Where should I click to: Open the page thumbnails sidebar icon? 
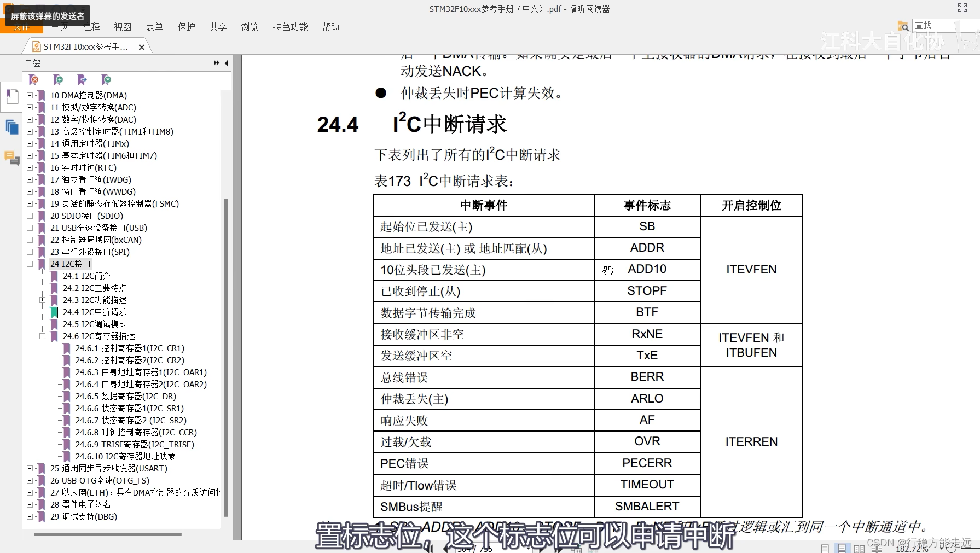click(11, 127)
